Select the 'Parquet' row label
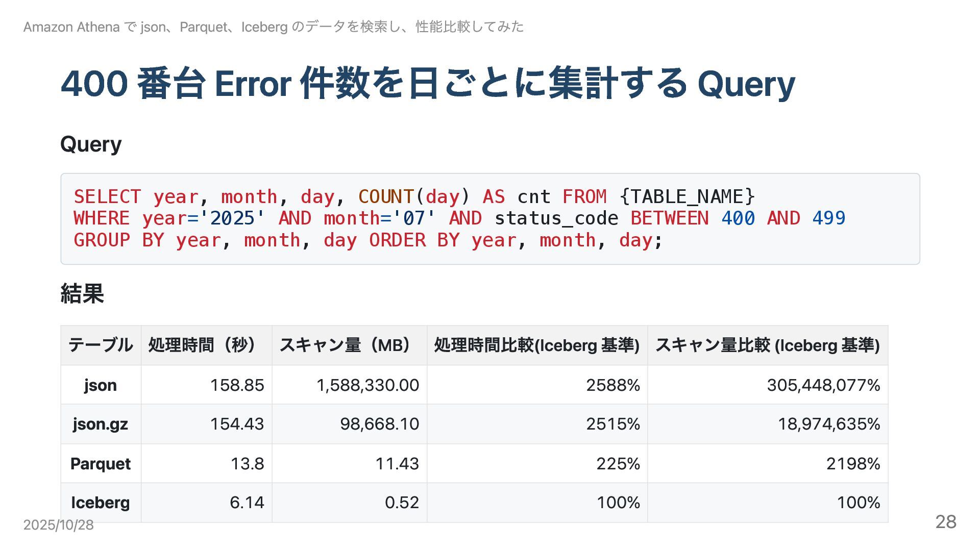The image size is (980, 551). (101, 464)
